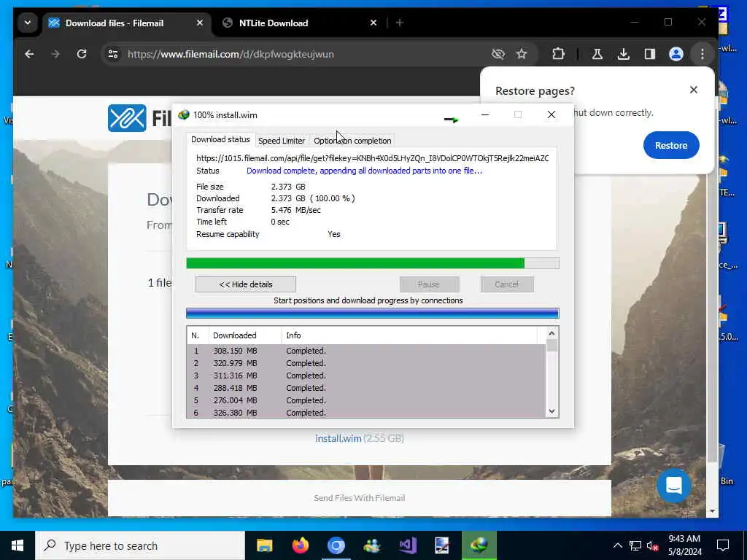Click the blue connections progress bar

tap(373, 314)
